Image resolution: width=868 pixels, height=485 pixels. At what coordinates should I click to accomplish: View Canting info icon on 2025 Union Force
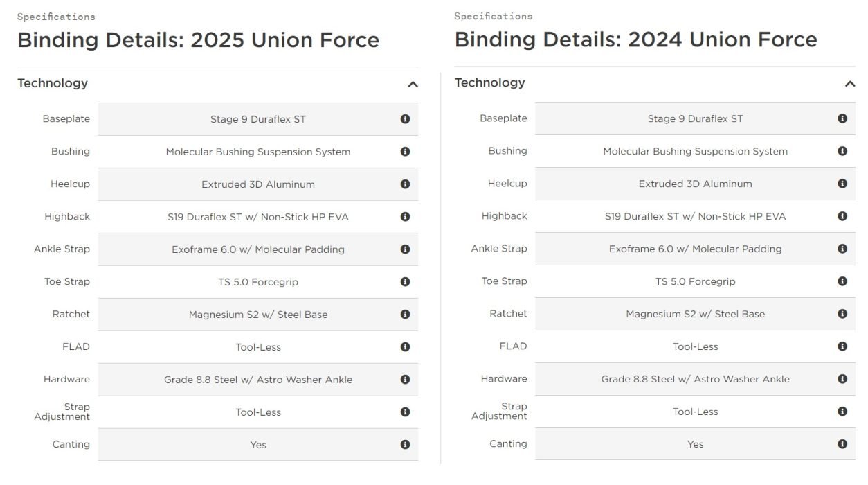[x=405, y=444]
